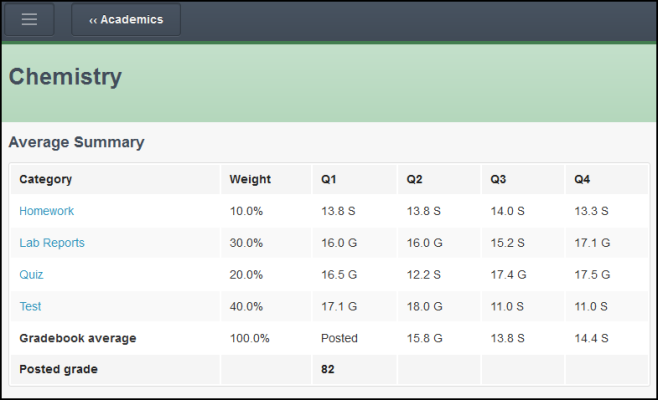Click the Category column header

46,180
